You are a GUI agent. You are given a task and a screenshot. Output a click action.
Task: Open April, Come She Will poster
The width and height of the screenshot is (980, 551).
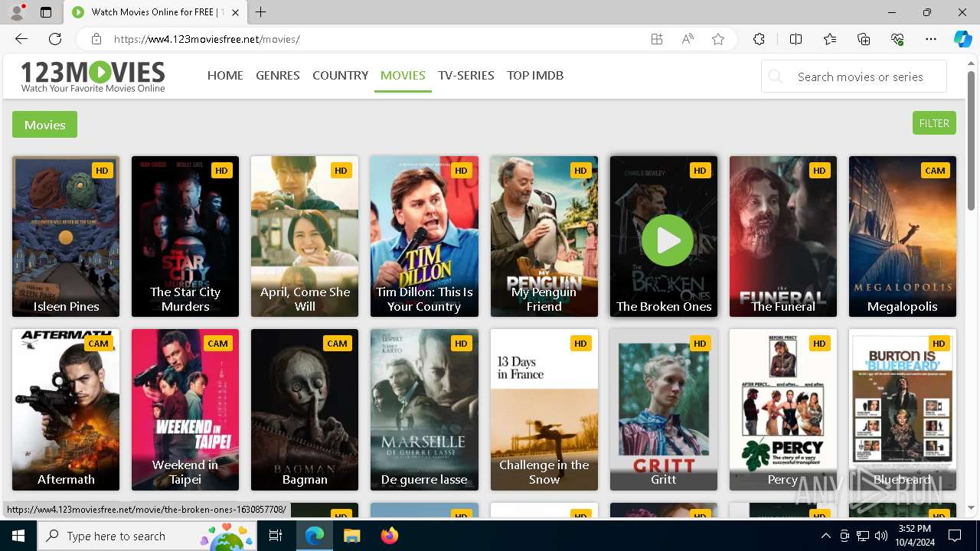(305, 236)
